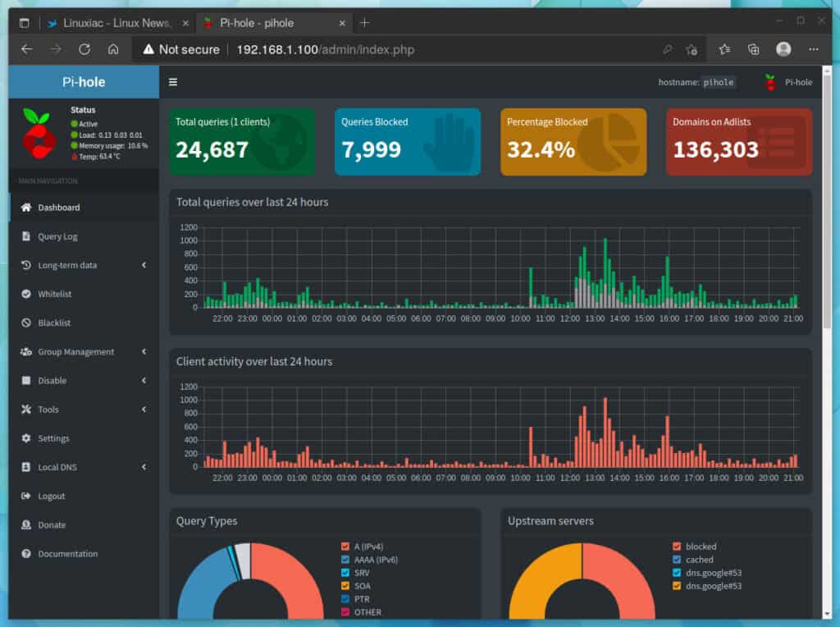Screen dimensions: 840x627
Task: Expand the Tools submenu chevron
Action: 144,410
